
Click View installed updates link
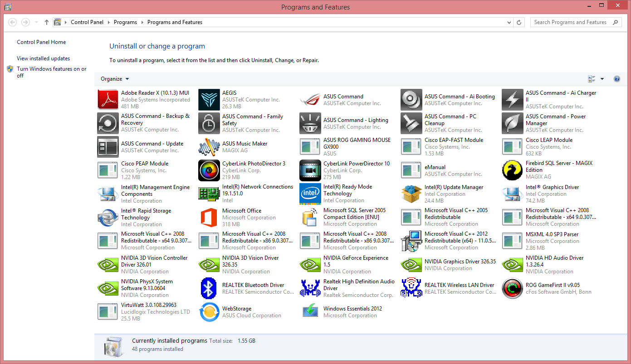44,58
